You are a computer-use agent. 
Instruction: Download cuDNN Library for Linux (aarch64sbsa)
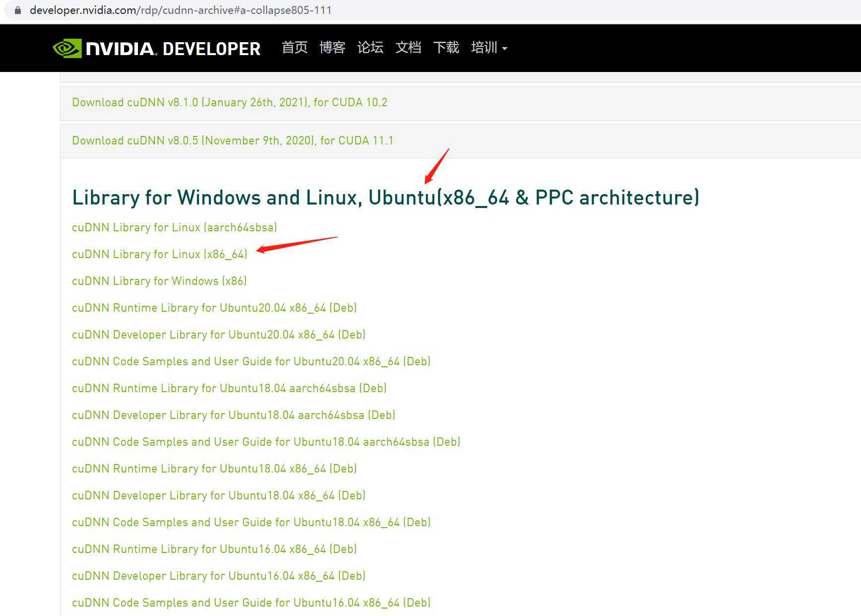pos(175,227)
